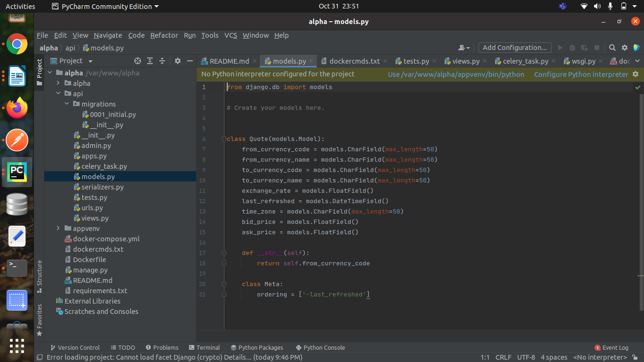Click the 1:1 caret position indicator
Viewport: 644px width, 362px height.
(x=485, y=357)
